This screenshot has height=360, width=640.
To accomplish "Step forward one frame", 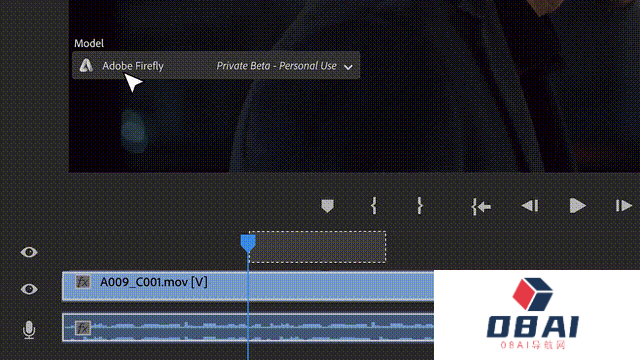I will tap(623, 206).
